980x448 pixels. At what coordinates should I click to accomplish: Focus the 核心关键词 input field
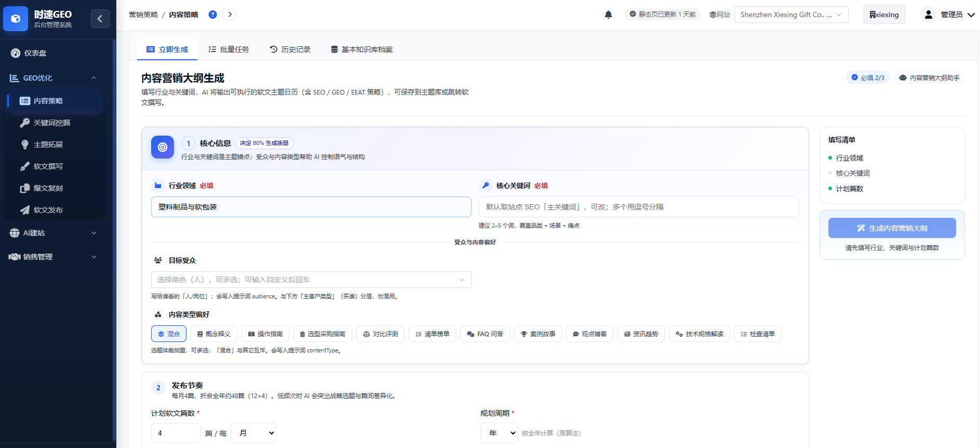tap(639, 207)
